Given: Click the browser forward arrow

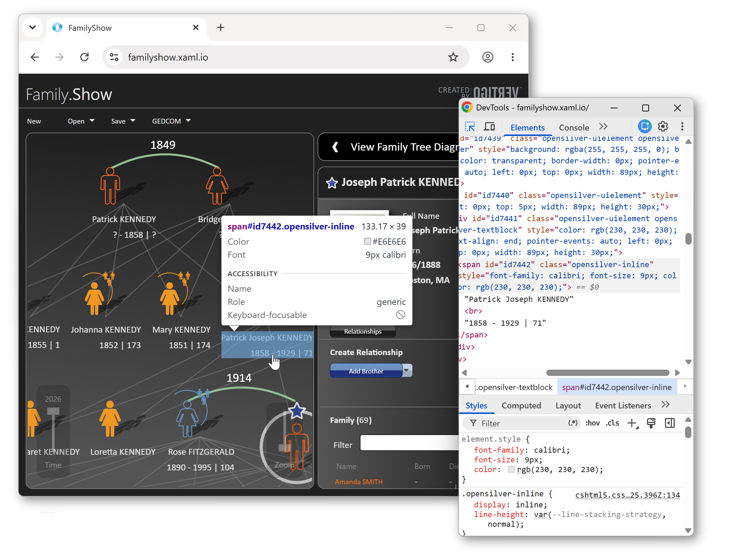Looking at the screenshot, I should [60, 57].
